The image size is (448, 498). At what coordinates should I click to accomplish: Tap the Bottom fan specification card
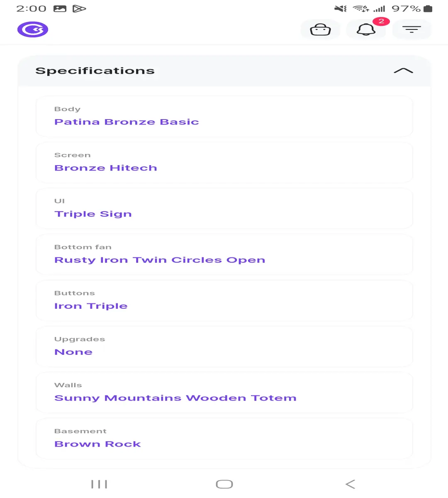pyautogui.click(x=224, y=254)
